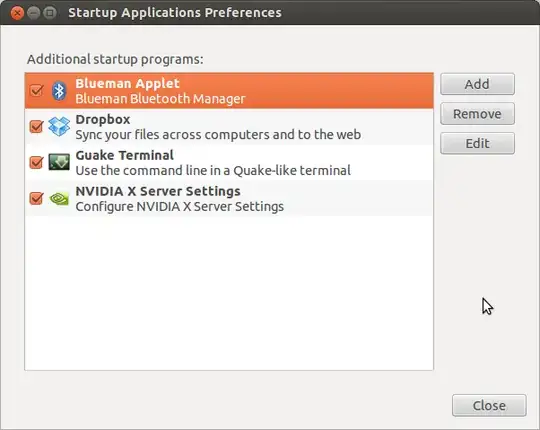Viewport: 540px width, 430px height.
Task: Click the NVIDIA logo icon
Action: (59, 198)
